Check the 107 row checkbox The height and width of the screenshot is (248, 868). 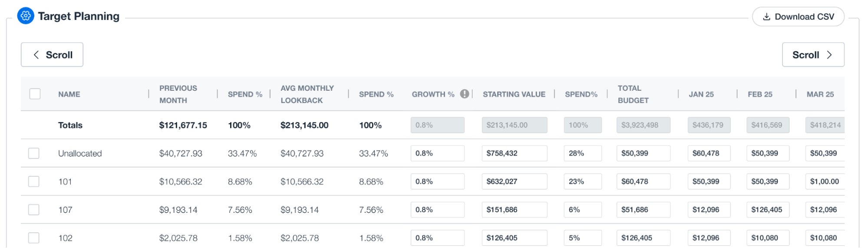pyautogui.click(x=34, y=210)
